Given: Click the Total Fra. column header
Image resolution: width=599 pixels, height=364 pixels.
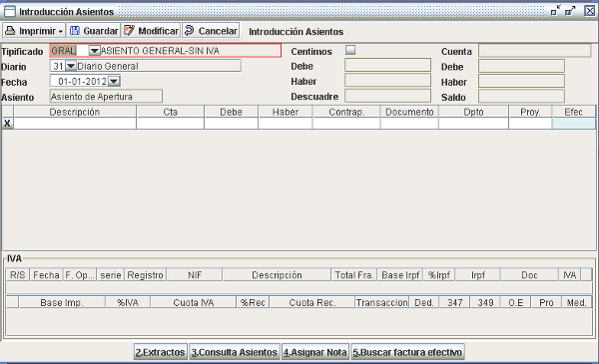Looking at the screenshot, I should [x=354, y=274].
